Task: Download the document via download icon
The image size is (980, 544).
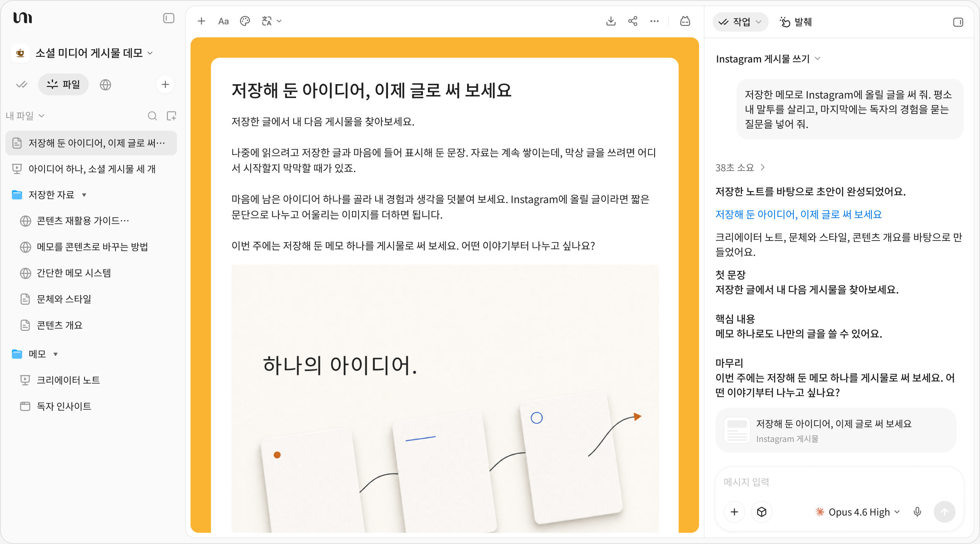Action: click(x=611, y=21)
